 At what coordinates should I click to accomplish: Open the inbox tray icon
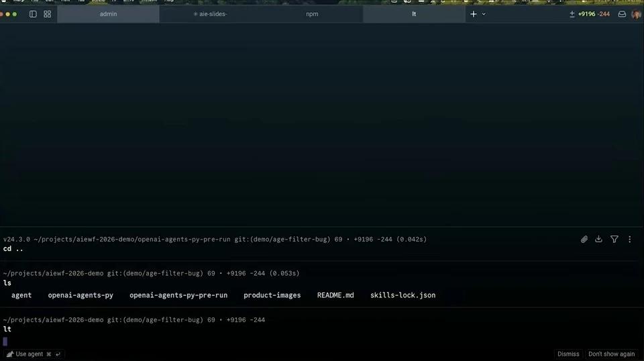point(622,14)
